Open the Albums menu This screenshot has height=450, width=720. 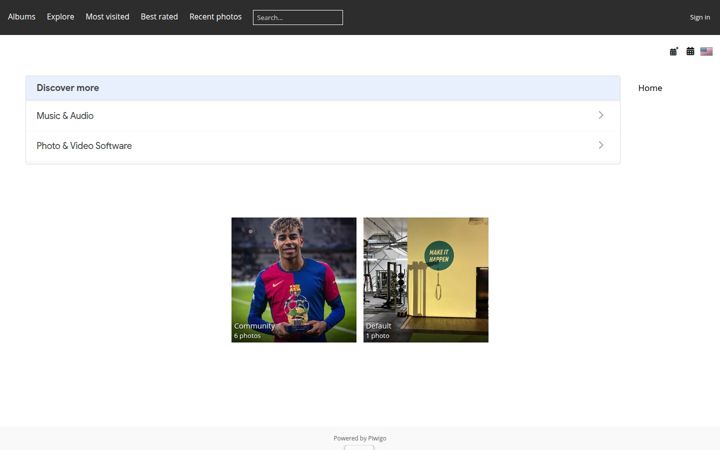point(22,17)
